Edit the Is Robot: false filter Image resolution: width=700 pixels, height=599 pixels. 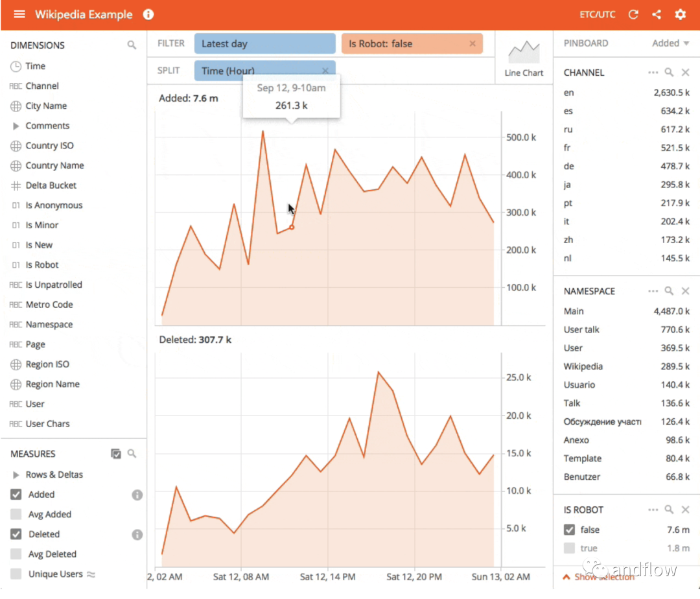tap(412, 43)
